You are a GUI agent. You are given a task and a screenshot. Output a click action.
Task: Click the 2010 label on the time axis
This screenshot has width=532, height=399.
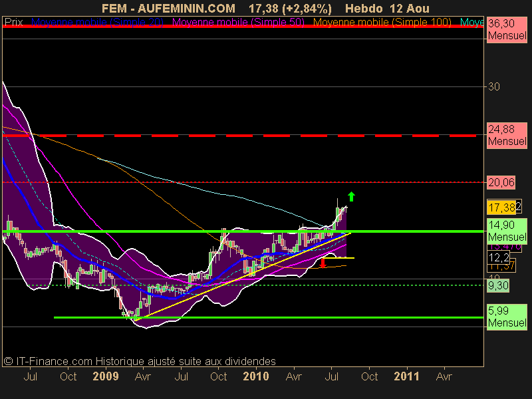click(256, 376)
